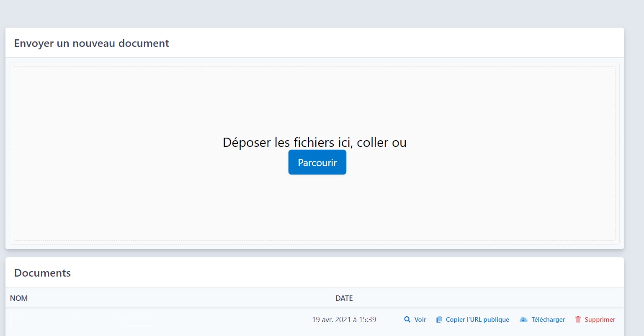Click the Documents section heading

pyautogui.click(x=42, y=273)
